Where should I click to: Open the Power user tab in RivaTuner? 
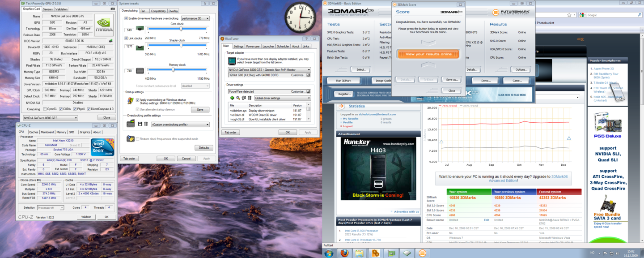pyautogui.click(x=253, y=46)
